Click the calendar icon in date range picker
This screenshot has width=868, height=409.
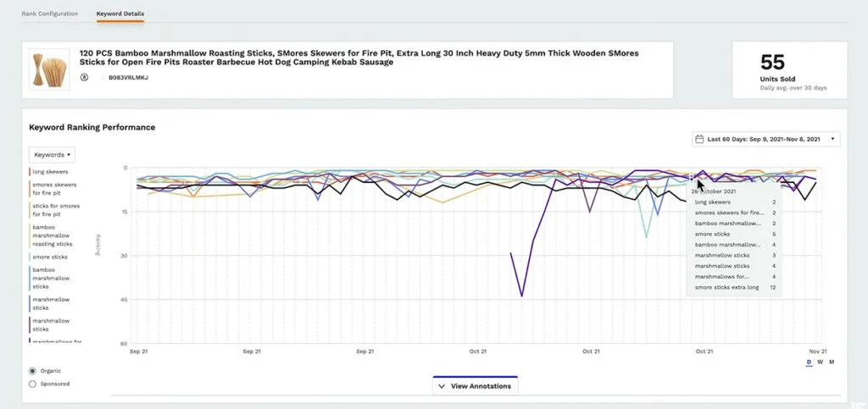point(700,139)
